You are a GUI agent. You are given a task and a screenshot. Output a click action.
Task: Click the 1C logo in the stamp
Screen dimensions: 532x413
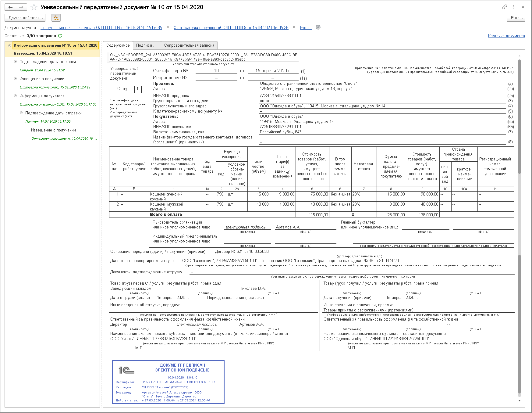click(x=126, y=370)
